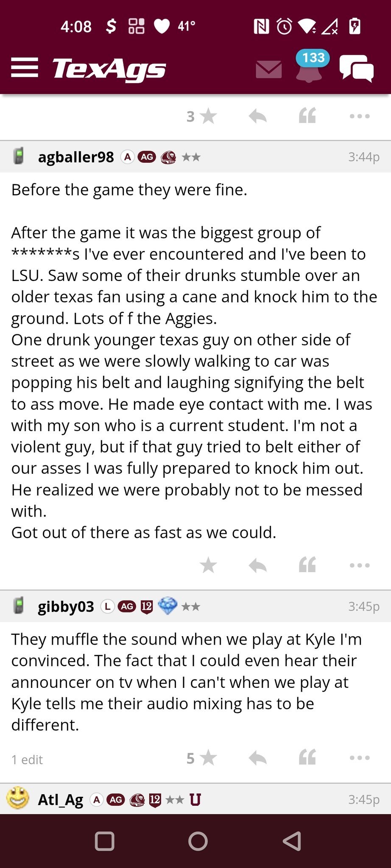Open the private messages envelope
The width and height of the screenshot is (391, 868).
click(x=268, y=70)
